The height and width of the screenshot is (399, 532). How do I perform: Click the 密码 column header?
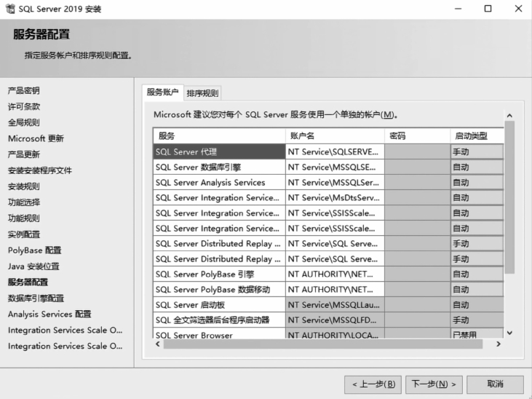[417, 136]
